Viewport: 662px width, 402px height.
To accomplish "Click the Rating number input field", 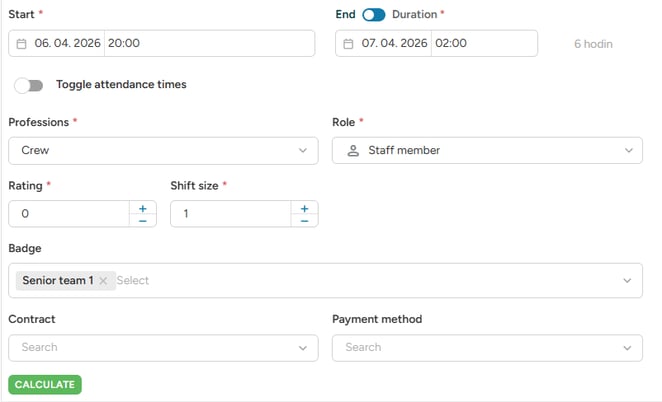I will [68, 214].
